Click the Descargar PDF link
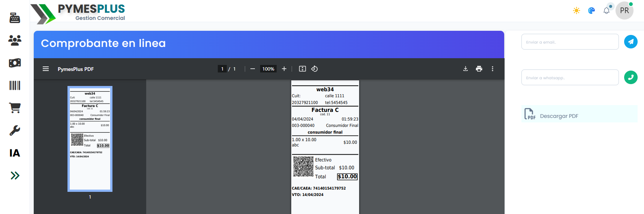Viewport: 644px width, 214px height. [x=559, y=116]
